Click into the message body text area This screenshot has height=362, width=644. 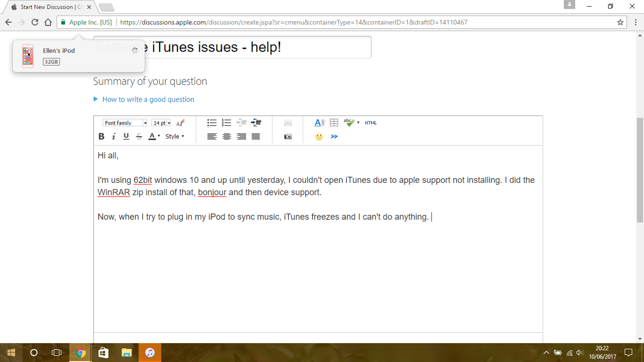click(x=318, y=239)
